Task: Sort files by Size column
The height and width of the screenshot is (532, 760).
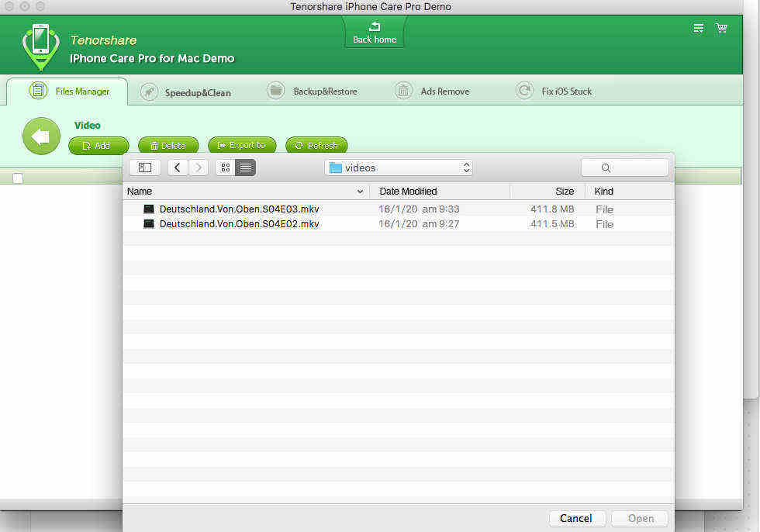Action: [x=548, y=192]
